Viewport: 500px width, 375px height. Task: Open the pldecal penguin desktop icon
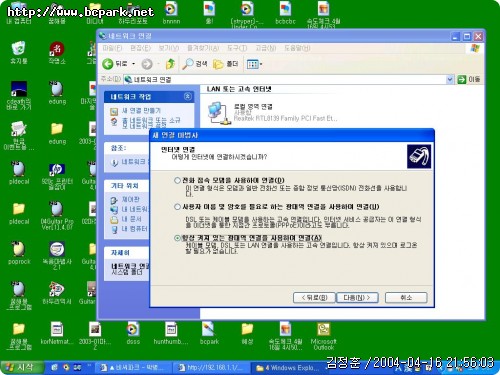pyautogui.click(x=19, y=173)
